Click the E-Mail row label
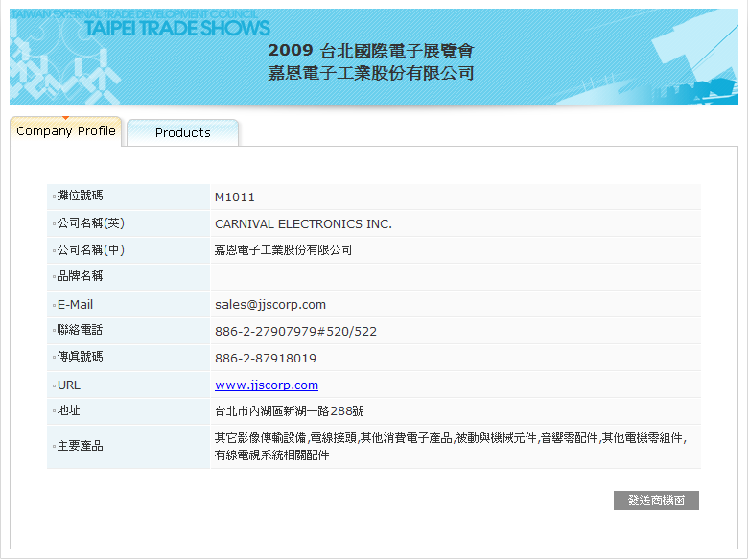Image resolution: width=749 pixels, height=560 pixels. pyautogui.click(x=75, y=305)
